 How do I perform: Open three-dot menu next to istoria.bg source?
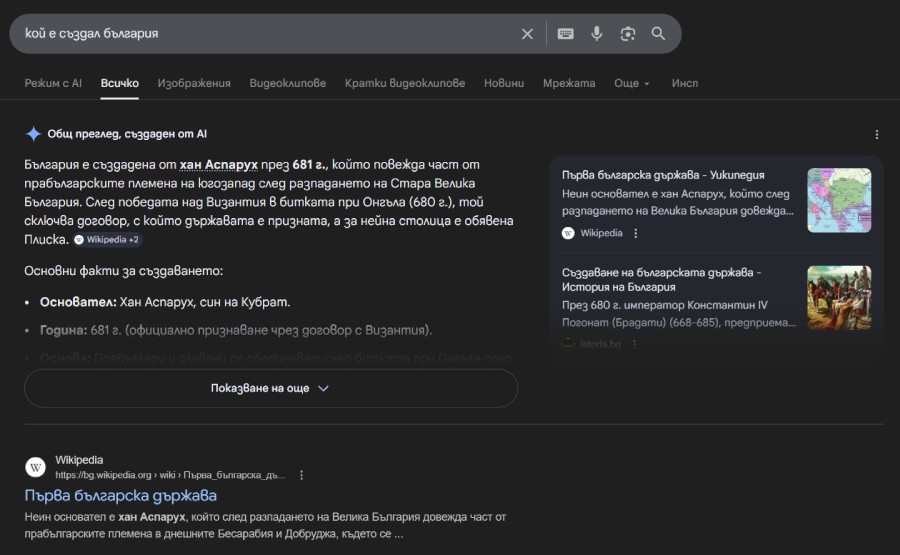click(x=634, y=344)
